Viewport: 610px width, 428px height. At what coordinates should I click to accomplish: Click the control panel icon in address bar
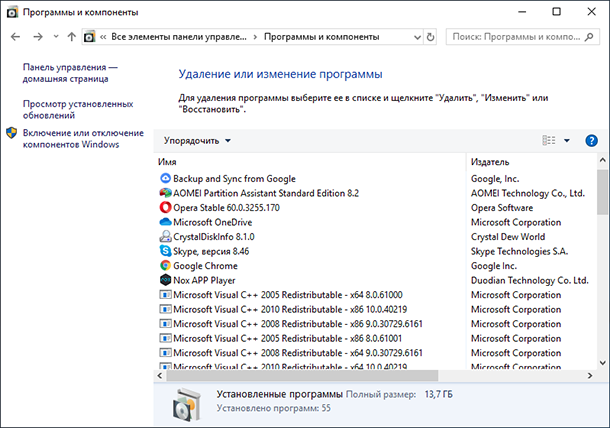coord(90,37)
